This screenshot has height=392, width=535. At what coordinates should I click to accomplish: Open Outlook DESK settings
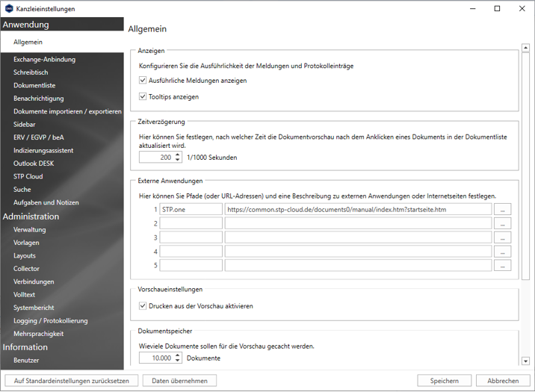[34, 164]
